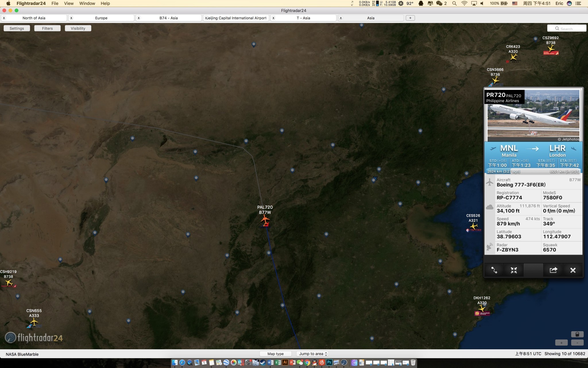Zoom in the map with plus button
This screenshot has height=368, width=588.
pyautogui.click(x=561, y=343)
